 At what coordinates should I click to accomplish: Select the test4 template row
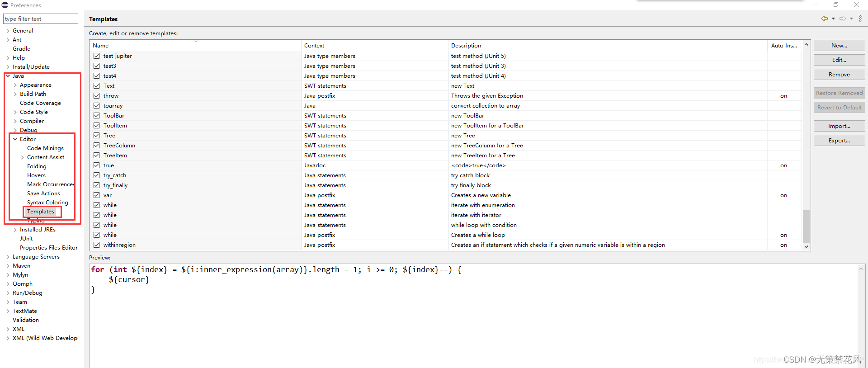pos(446,76)
